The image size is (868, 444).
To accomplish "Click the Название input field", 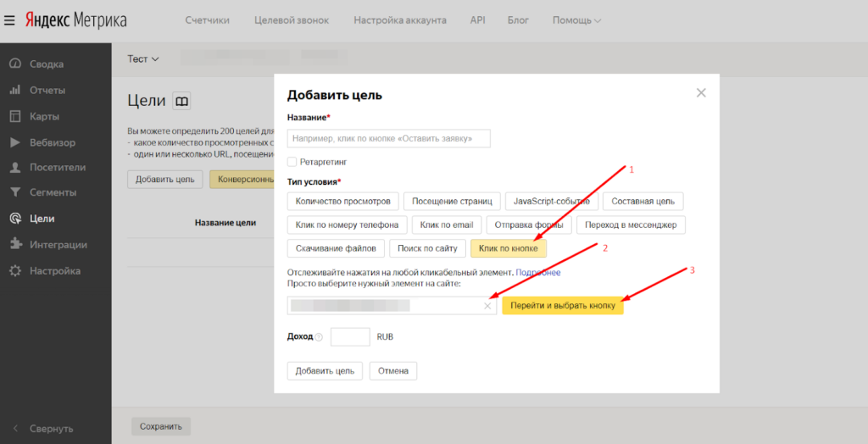I will coord(389,138).
